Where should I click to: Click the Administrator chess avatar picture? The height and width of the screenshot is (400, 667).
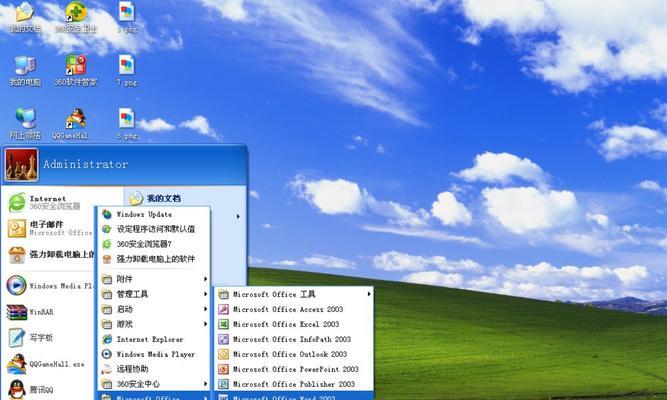click(x=21, y=163)
